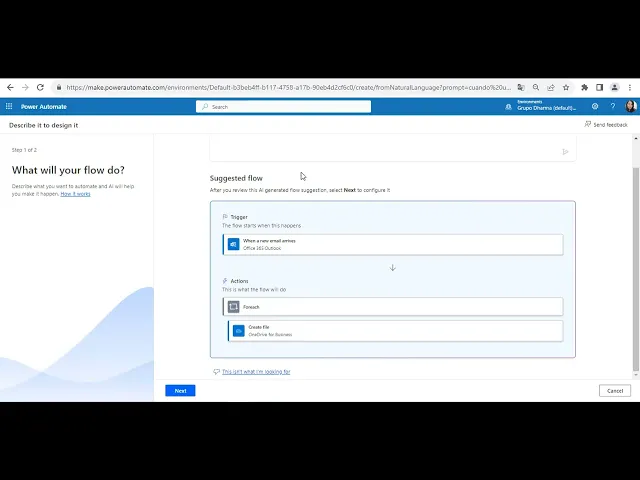The height and width of the screenshot is (480, 640).
Task: Click the vertical scrollbar thumb
Action: 636,269
